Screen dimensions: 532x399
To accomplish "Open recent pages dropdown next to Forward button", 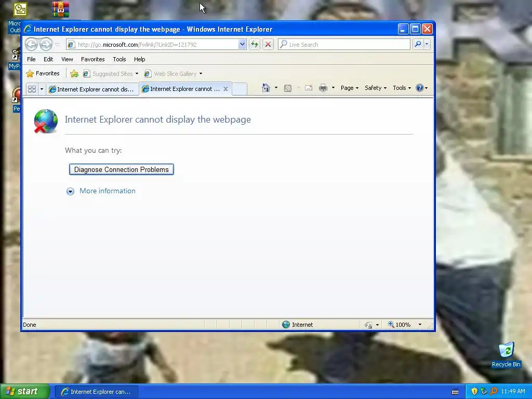I will pyautogui.click(x=57, y=45).
